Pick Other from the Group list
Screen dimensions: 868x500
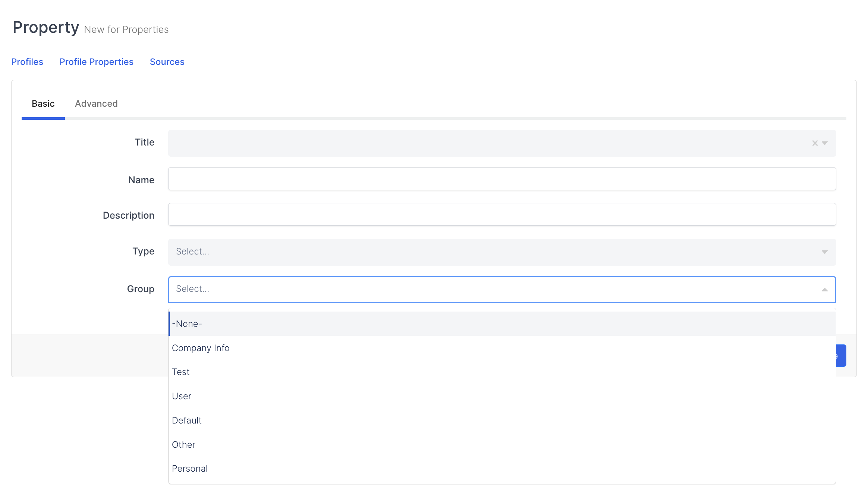point(183,445)
